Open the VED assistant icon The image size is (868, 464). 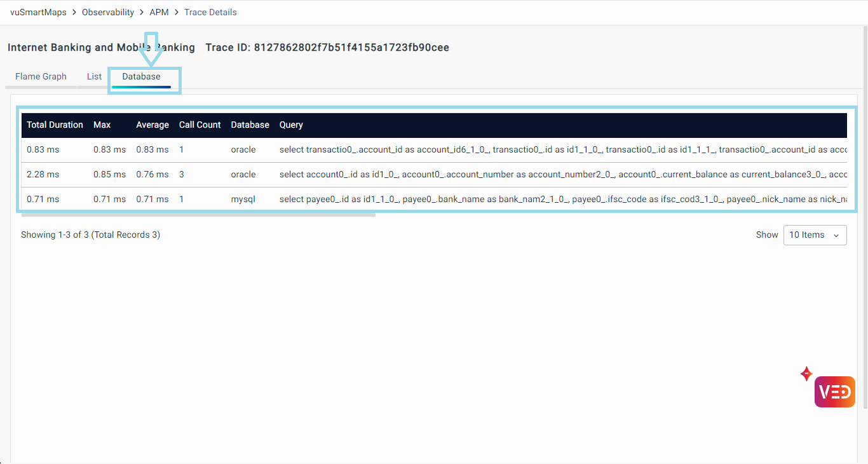click(834, 392)
